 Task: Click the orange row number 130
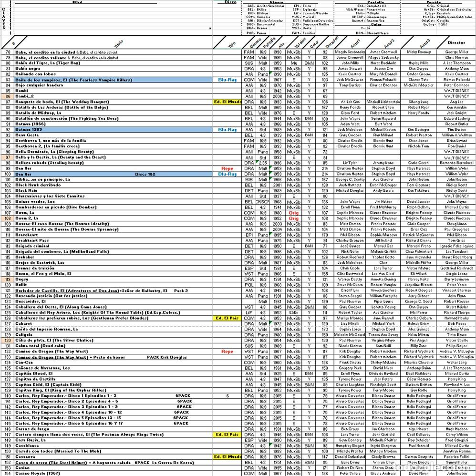click(8, 340)
